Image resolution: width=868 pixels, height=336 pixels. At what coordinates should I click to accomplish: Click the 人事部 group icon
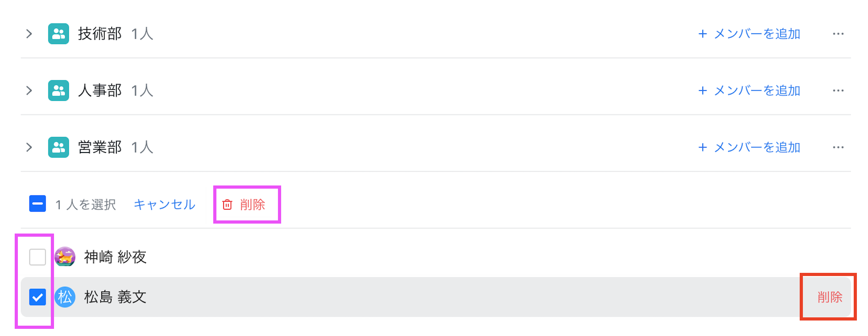[x=58, y=91]
